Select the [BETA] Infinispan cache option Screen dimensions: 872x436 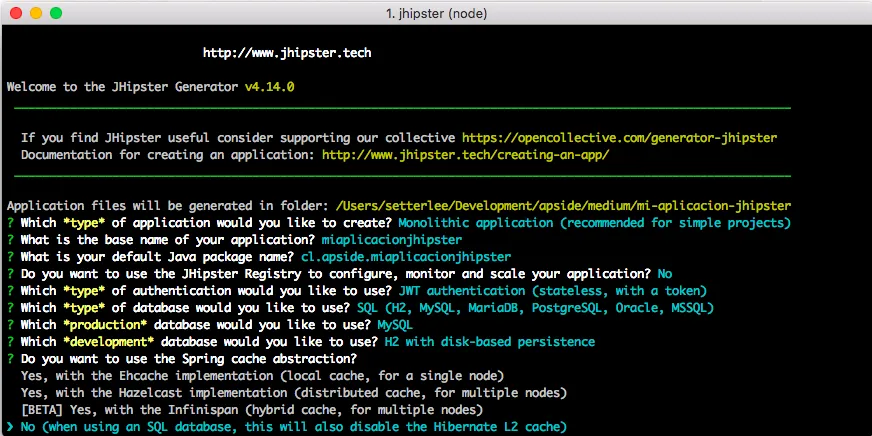coord(252,410)
